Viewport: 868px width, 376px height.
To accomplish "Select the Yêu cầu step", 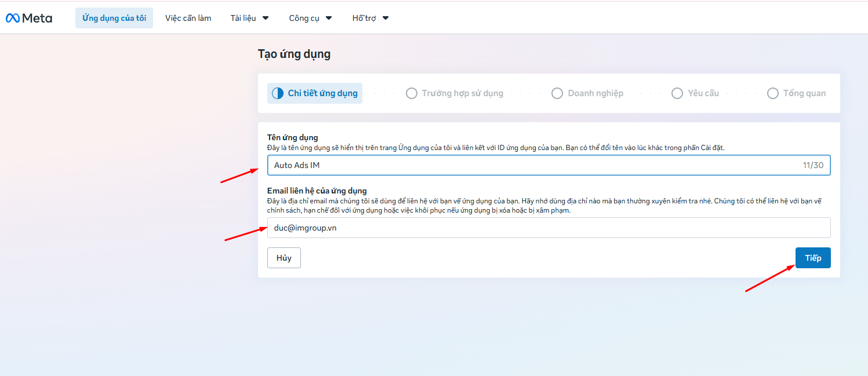I will [x=695, y=93].
